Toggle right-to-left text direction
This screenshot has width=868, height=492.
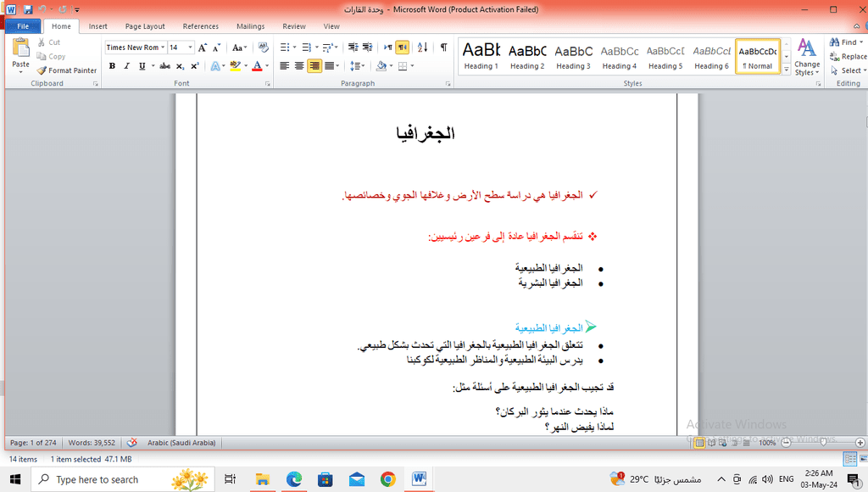click(x=403, y=48)
